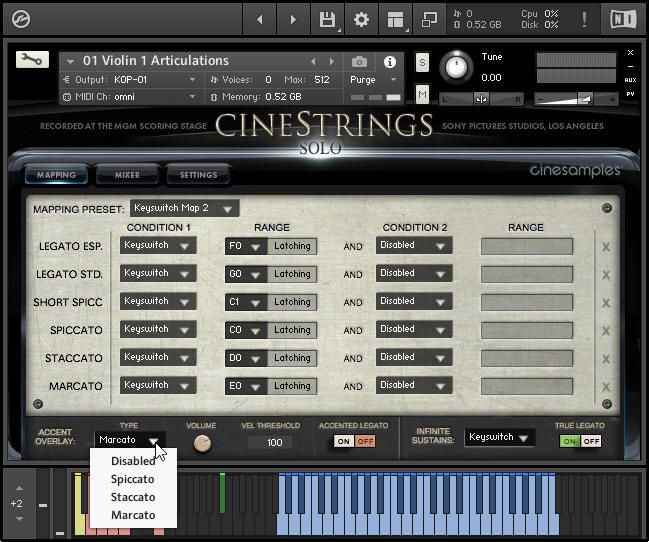Choose Spiccato from the accent type menu
Viewport: 649px width, 542px height.
[x=133, y=479]
